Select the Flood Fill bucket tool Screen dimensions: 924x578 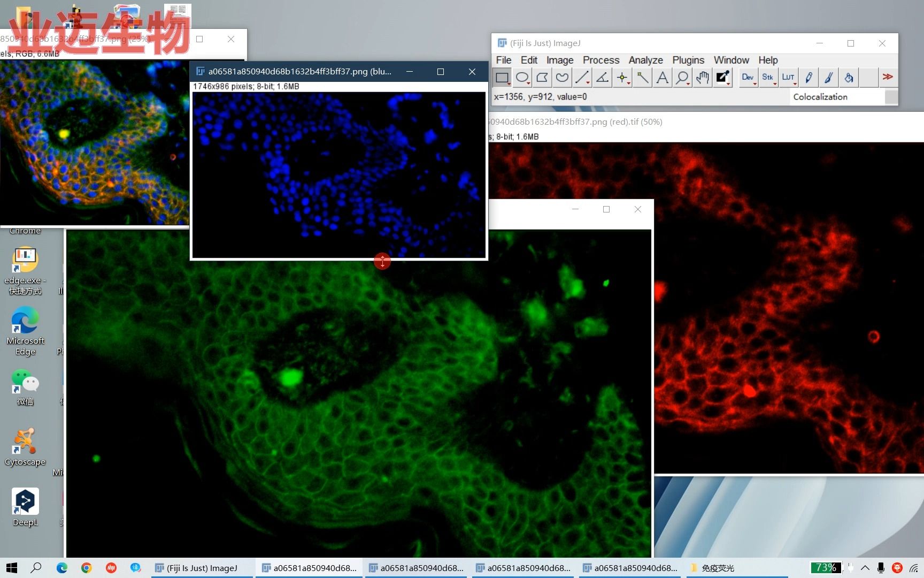point(849,78)
